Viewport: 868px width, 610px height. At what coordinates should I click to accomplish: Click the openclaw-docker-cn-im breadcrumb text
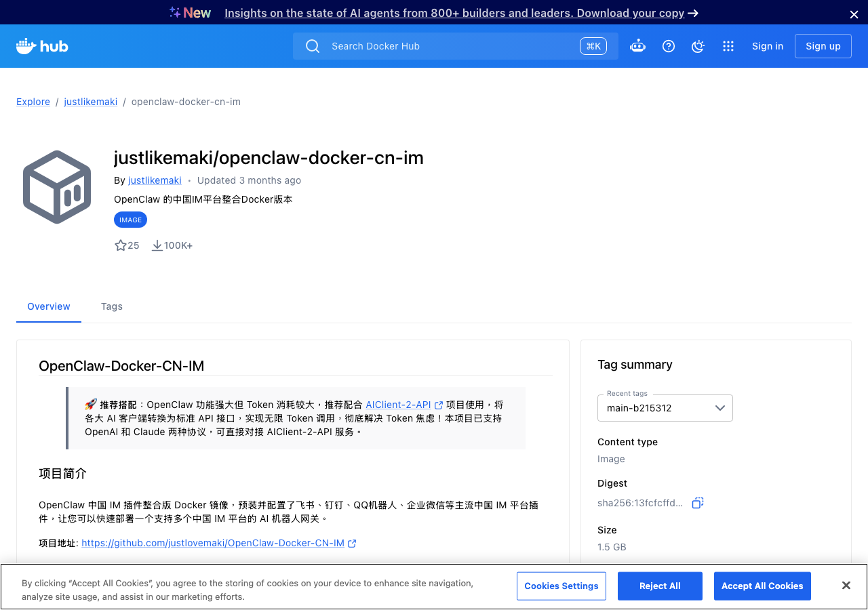click(186, 102)
